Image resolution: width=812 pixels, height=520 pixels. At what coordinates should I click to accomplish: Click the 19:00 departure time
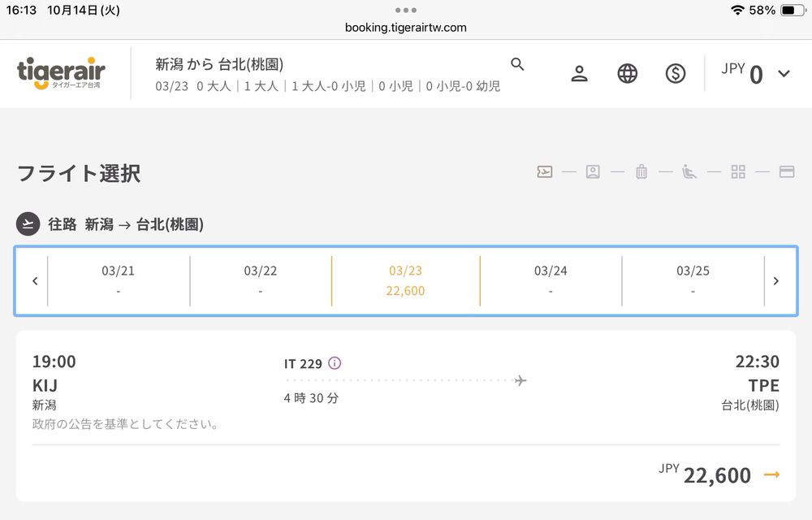(54, 362)
